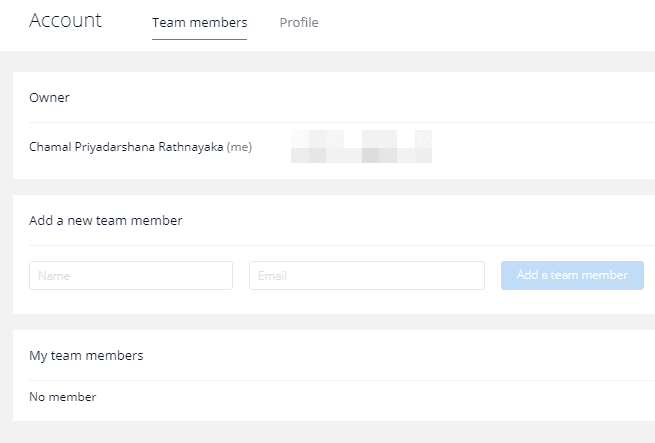Click the Account page heading

pos(65,20)
